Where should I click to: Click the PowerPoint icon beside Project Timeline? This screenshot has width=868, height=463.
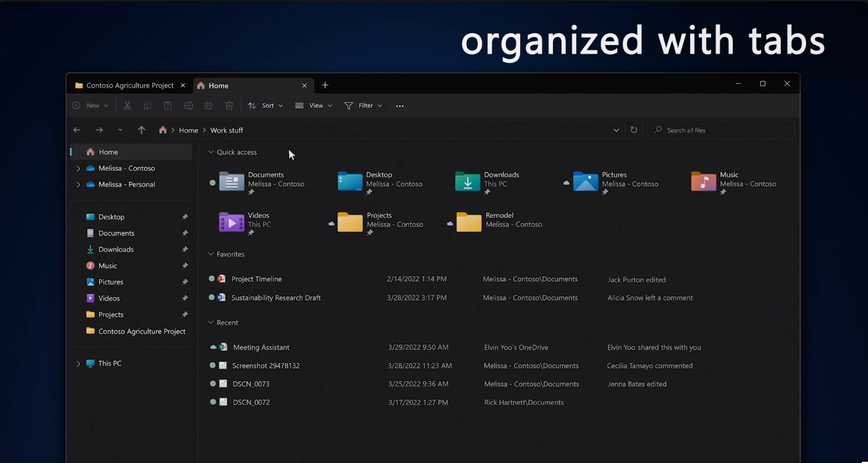221,279
